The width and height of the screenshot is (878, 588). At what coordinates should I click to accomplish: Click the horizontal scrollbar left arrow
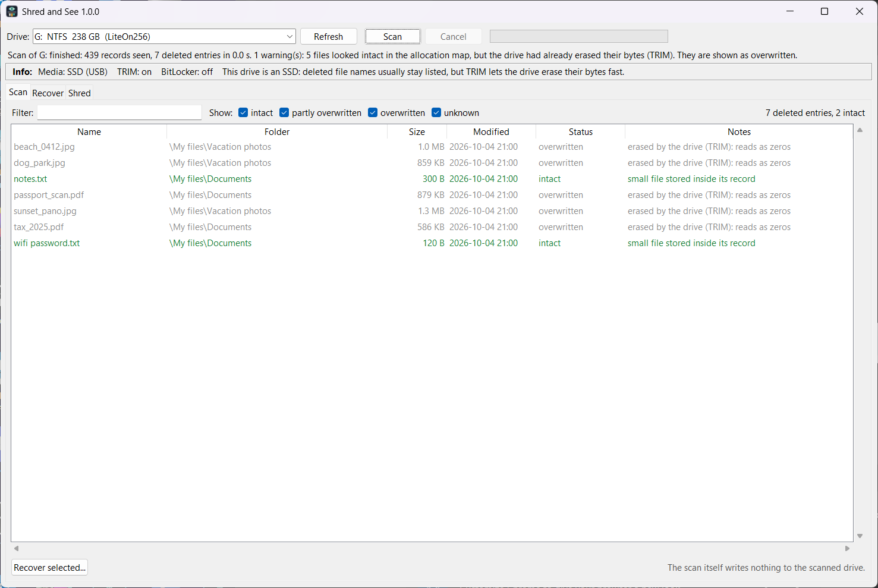pos(17,548)
